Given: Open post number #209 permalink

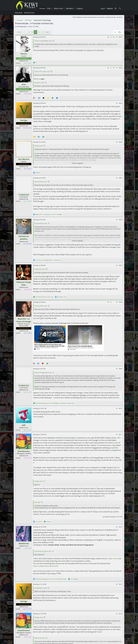Looking at the screenshot, I should click(120, 369).
